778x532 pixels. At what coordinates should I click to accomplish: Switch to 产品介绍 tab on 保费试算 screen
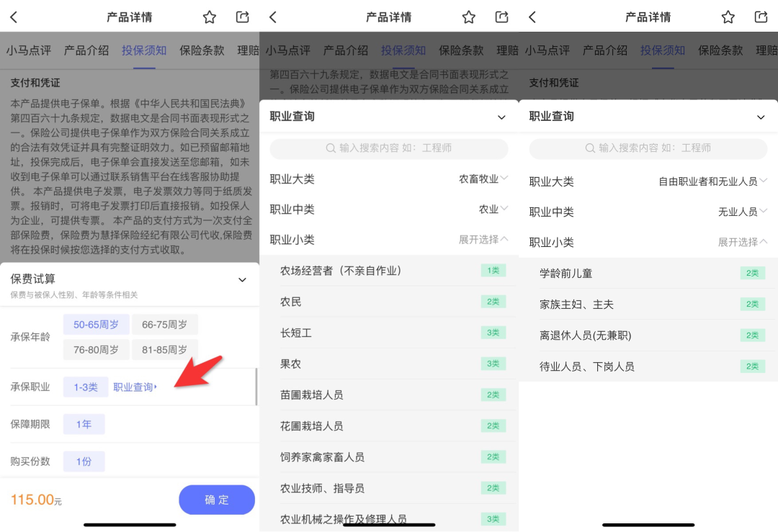click(x=86, y=50)
